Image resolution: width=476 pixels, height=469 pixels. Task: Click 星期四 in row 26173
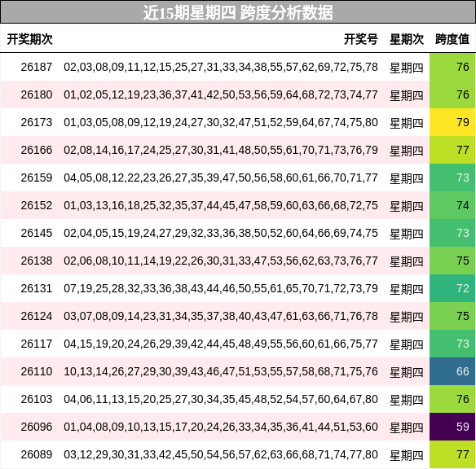click(407, 123)
